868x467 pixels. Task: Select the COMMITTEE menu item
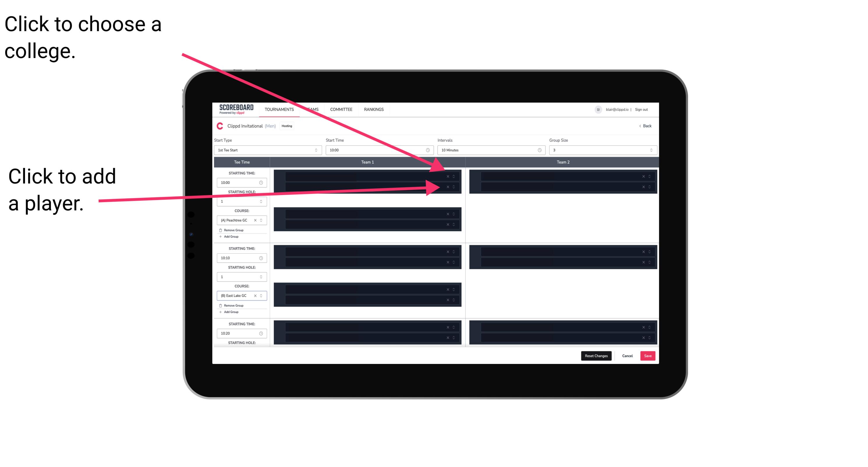point(341,109)
